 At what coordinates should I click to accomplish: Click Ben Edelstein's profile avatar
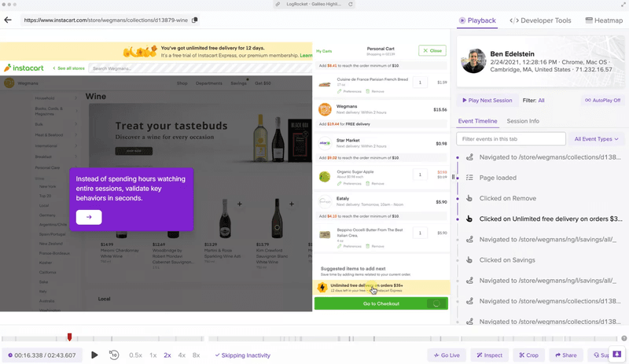click(473, 61)
